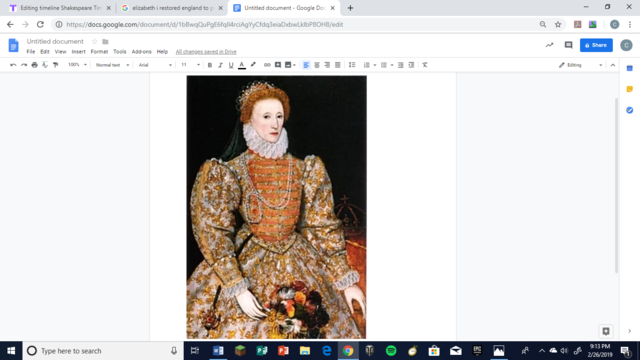Open the insert image dropdown arrow

click(x=294, y=65)
